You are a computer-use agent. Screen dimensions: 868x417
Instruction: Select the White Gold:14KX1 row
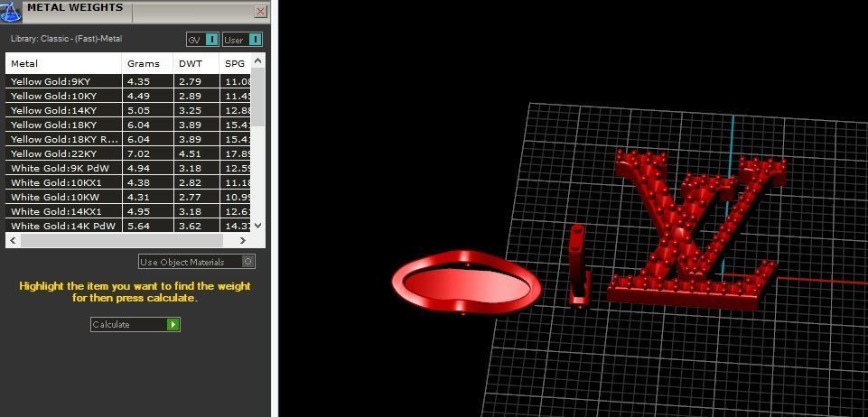coord(128,211)
